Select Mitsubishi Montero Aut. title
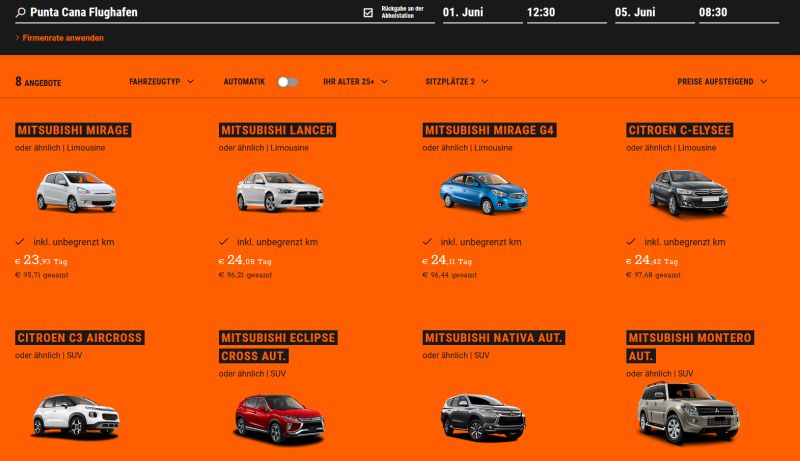Image resolution: width=800 pixels, height=461 pixels. coord(690,347)
